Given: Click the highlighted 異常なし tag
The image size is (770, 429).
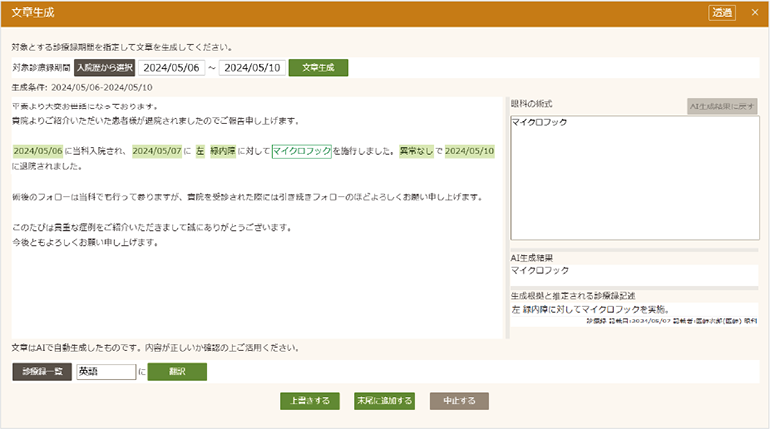Looking at the screenshot, I should (416, 151).
